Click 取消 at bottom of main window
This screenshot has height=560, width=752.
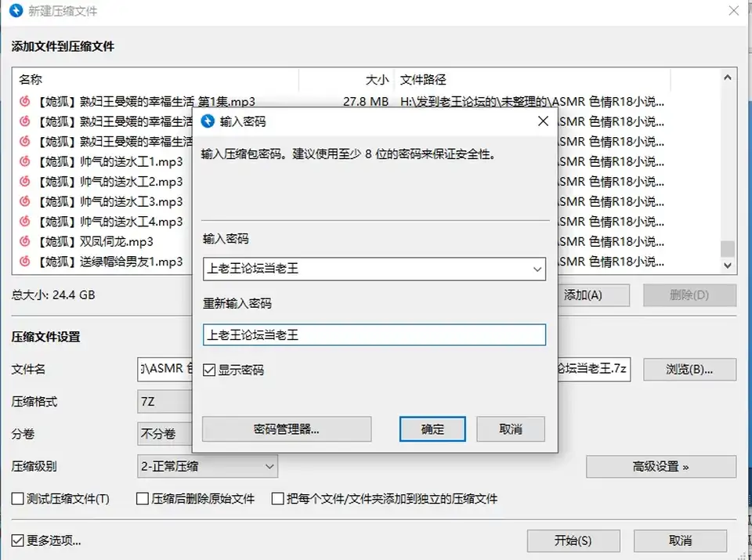tap(680, 541)
